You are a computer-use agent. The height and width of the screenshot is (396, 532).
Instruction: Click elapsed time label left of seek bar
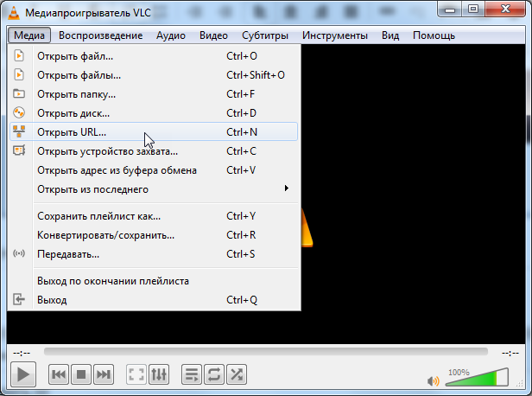click(x=22, y=354)
